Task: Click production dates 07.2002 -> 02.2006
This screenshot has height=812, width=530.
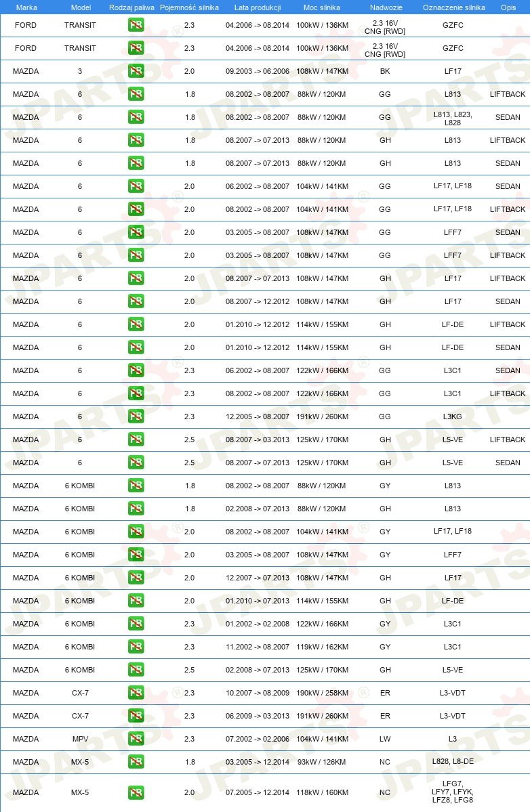Action: point(258,738)
